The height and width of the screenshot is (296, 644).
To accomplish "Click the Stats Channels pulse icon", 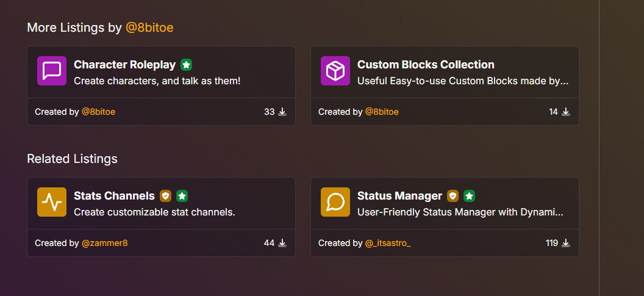I will point(52,202).
